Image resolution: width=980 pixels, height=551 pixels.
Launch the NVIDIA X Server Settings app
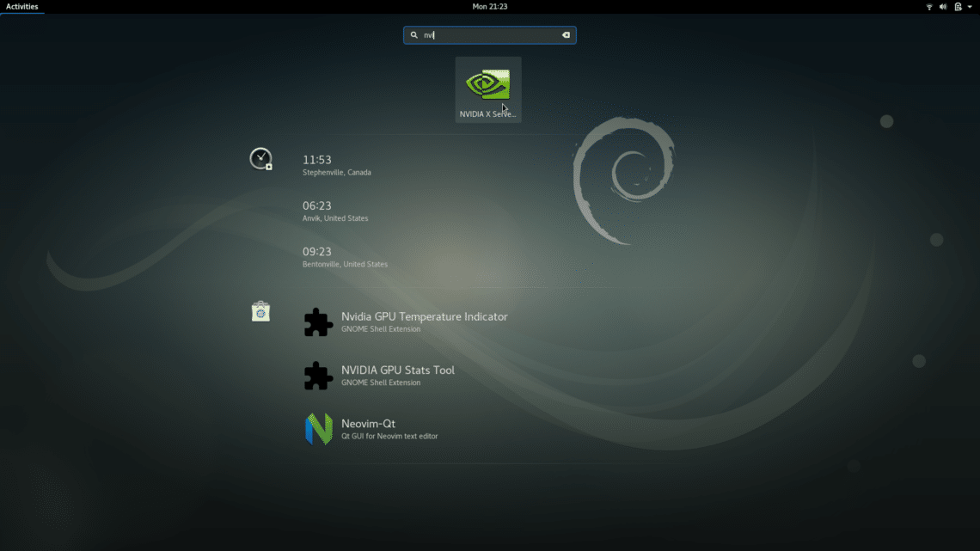(x=488, y=89)
